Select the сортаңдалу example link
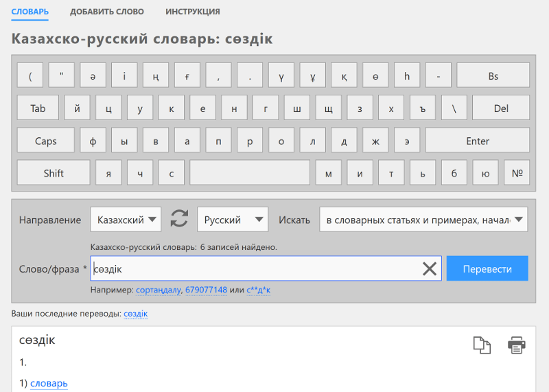The height and width of the screenshot is (392, 549). [x=159, y=290]
